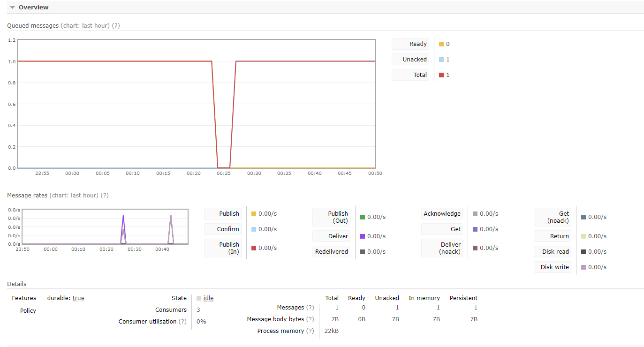Open chart range link for Queued messages
Image resolution: width=644 pixels, height=347 pixels.
tap(85, 25)
